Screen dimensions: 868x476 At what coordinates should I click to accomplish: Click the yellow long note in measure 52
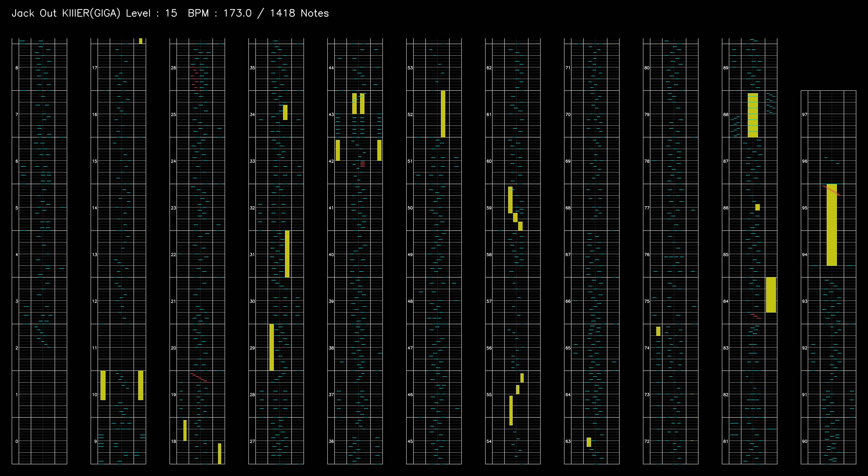[443, 114]
